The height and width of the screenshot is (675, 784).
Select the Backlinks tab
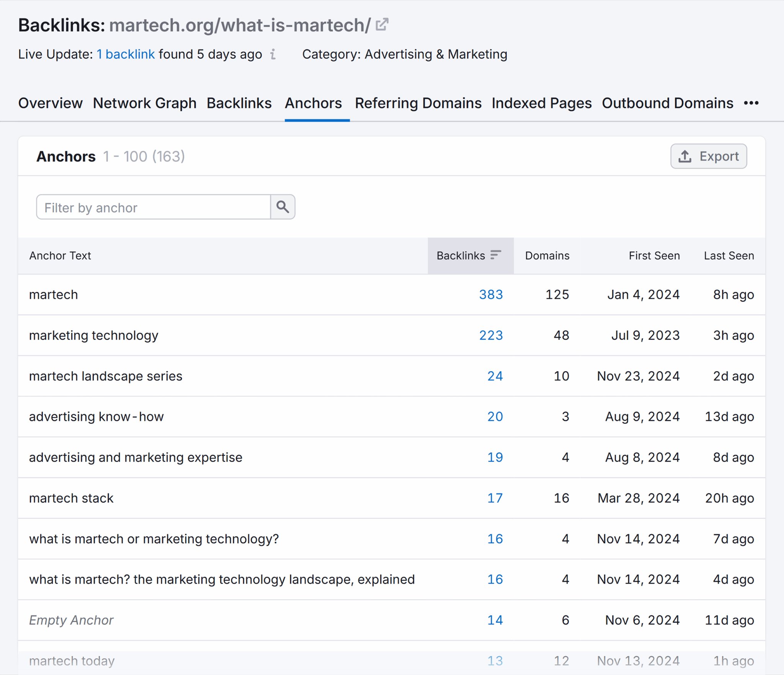239,103
